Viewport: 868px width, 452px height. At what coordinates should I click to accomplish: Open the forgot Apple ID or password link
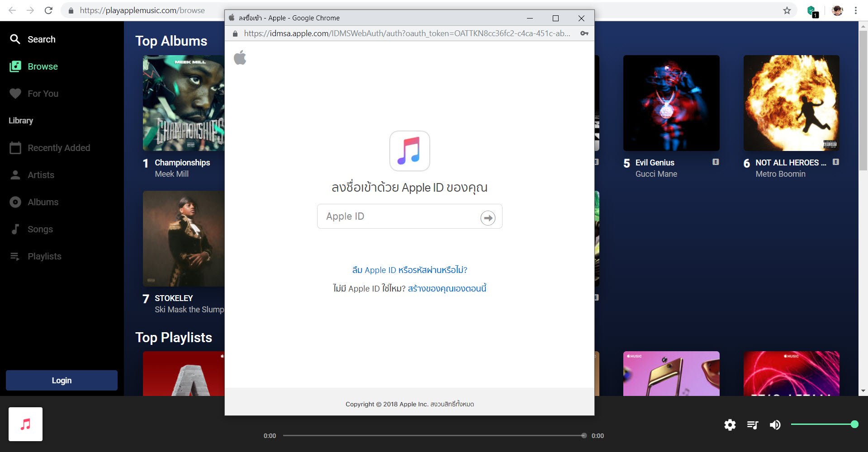pyautogui.click(x=409, y=270)
